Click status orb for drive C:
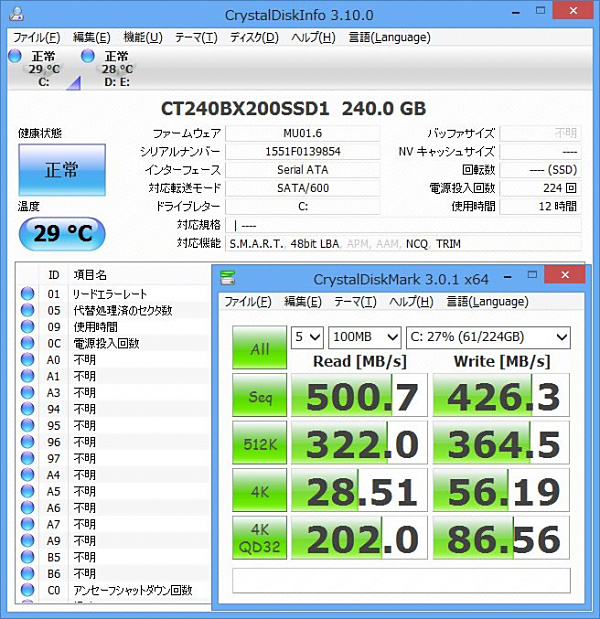This screenshot has width=600, height=619. 15,56
